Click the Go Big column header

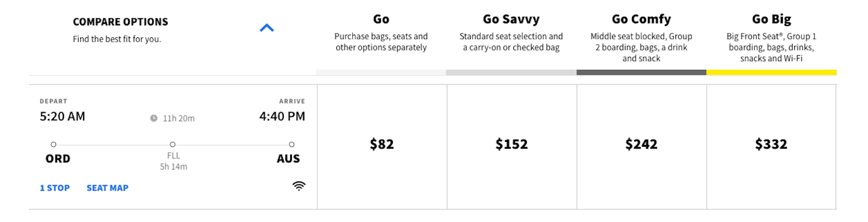[x=771, y=19]
